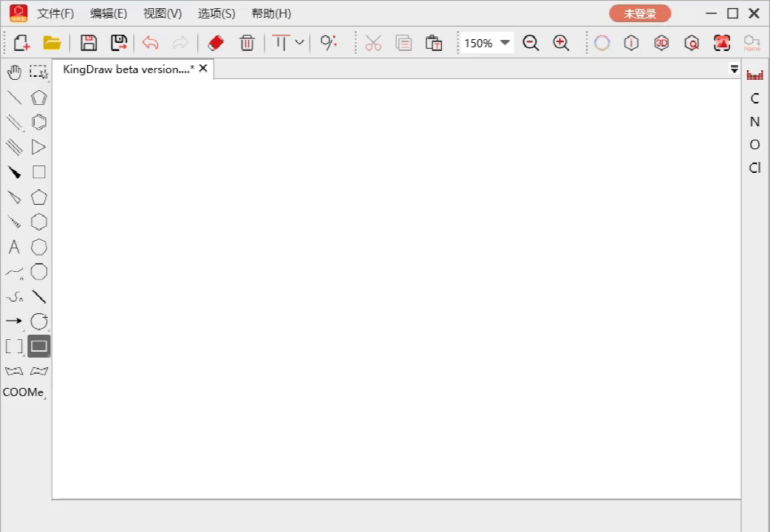
Task: Select the cyclopropane triangle ring tool
Action: coord(38,147)
